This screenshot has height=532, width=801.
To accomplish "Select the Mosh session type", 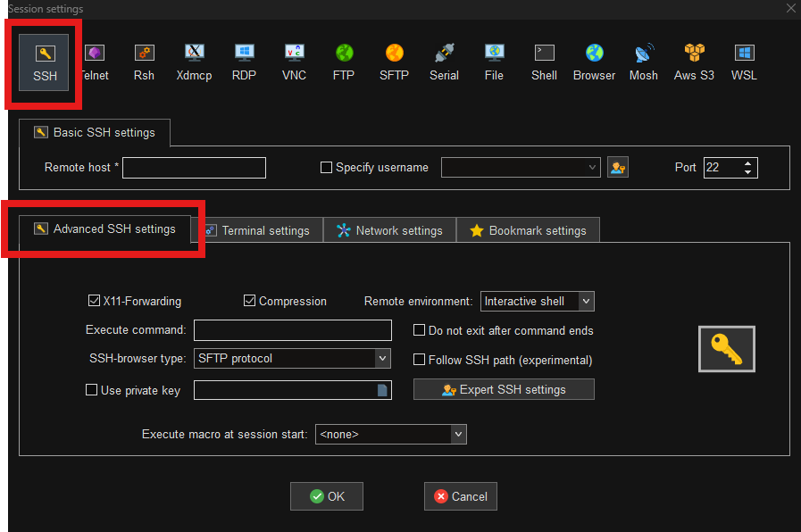I will (x=644, y=62).
